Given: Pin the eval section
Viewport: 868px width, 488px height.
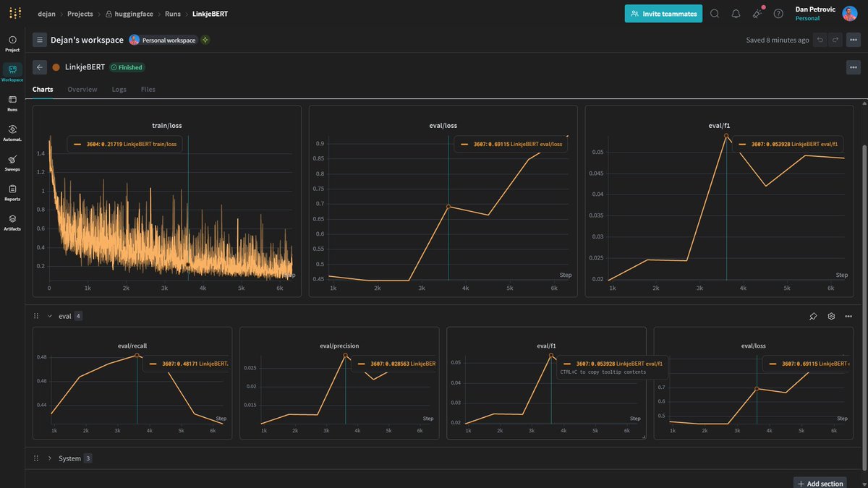Looking at the screenshot, I should (x=813, y=316).
